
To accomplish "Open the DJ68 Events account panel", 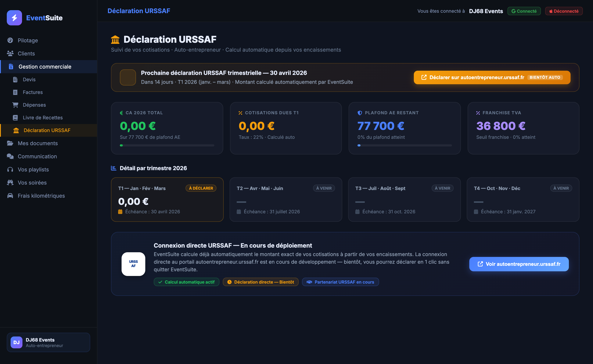I will tap(48, 342).
